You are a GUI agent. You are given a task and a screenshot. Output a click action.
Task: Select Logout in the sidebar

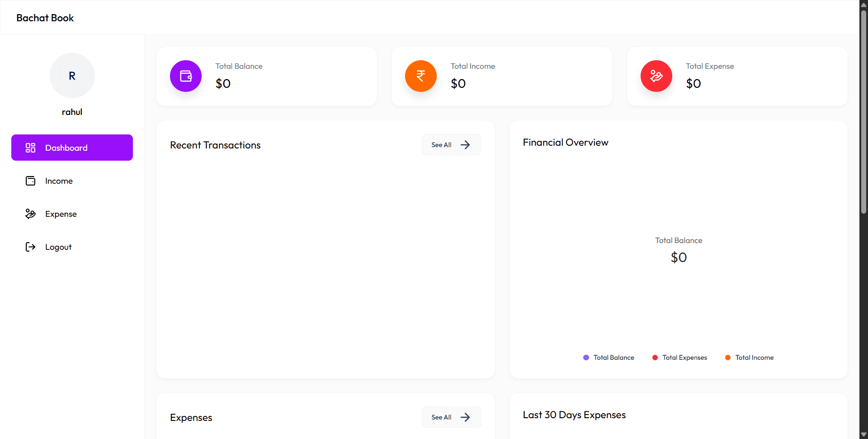pos(72,247)
